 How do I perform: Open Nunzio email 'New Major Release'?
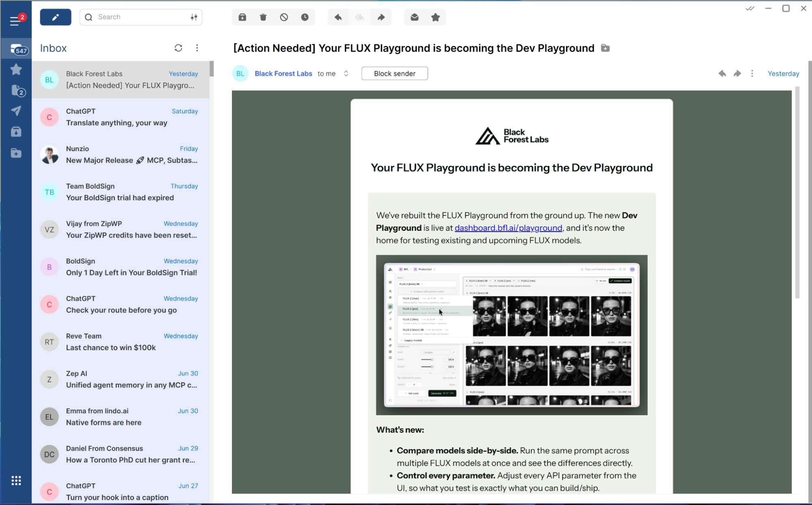coord(121,154)
